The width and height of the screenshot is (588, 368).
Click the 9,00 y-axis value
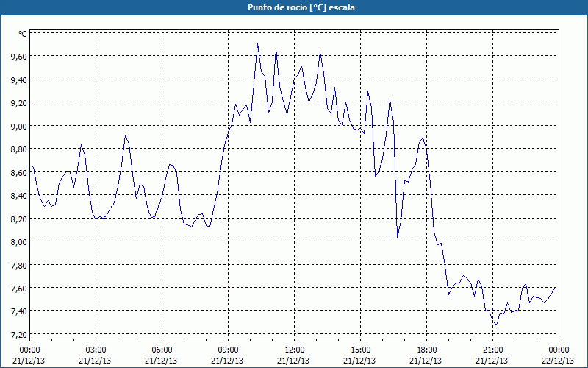[x=19, y=126]
